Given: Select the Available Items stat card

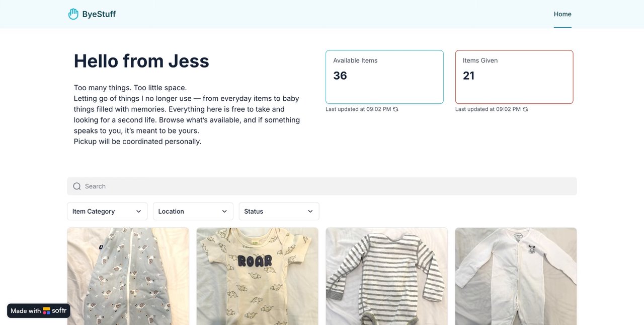Looking at the screenshot, I should click(x=384, y=77).
